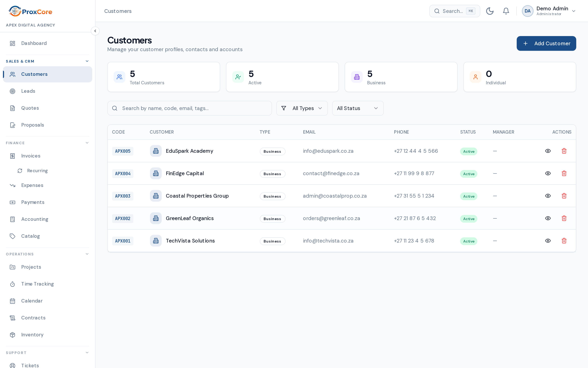The image size is (588, 368).
Task: Collapse the Operations section
Action: [x=47, y=254]
